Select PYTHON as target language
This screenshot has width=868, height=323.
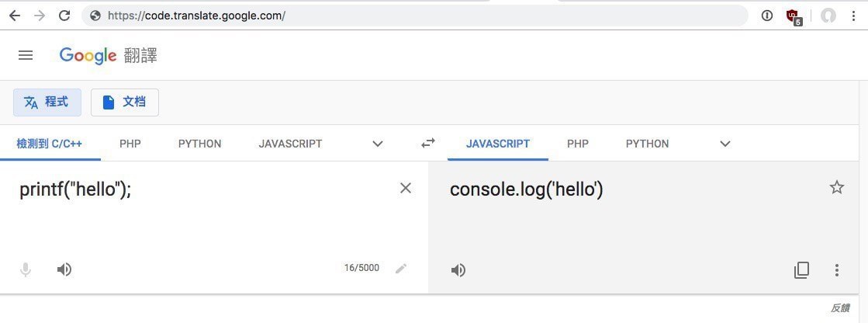647,144
